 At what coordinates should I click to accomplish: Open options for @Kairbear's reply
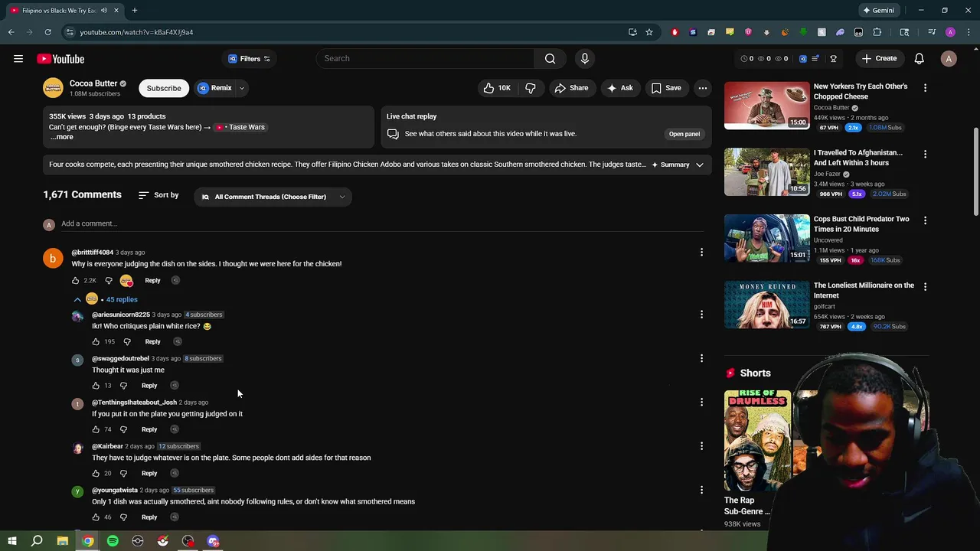[701, 446]
